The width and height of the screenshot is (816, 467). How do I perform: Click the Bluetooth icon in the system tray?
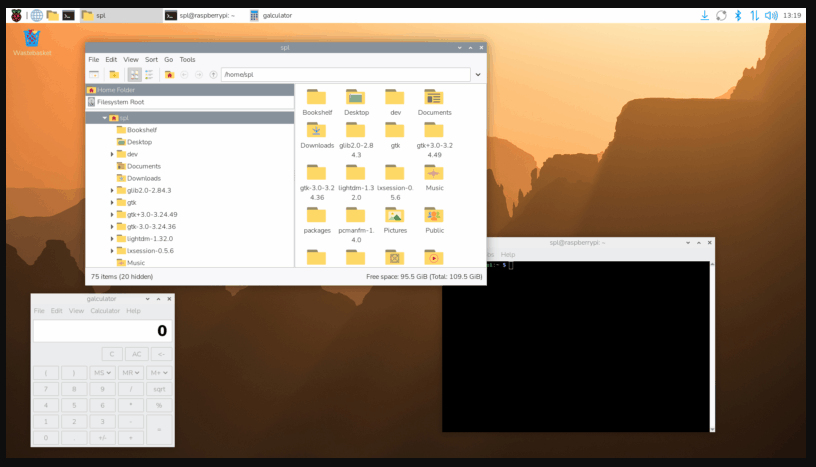pos(738,15)
